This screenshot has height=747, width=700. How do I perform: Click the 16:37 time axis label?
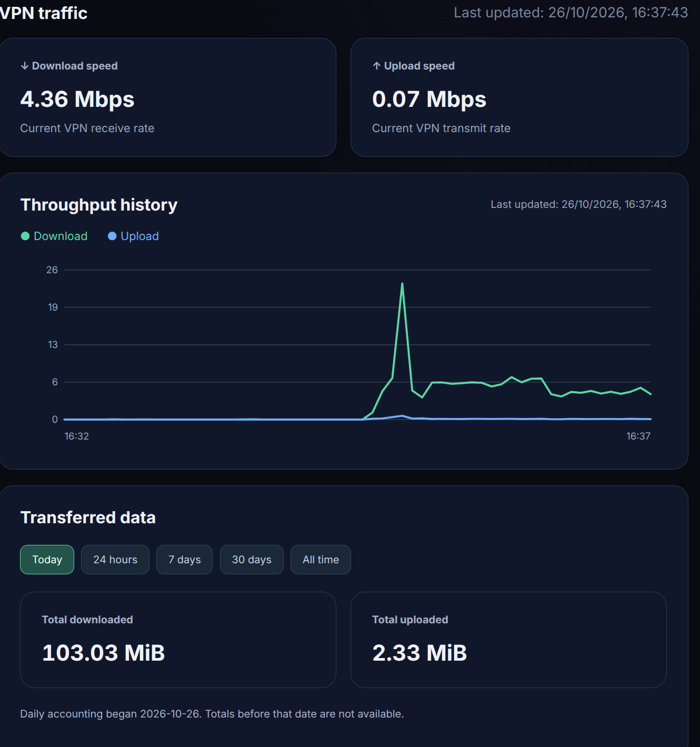pyautogui.click(x=638, y=436)
